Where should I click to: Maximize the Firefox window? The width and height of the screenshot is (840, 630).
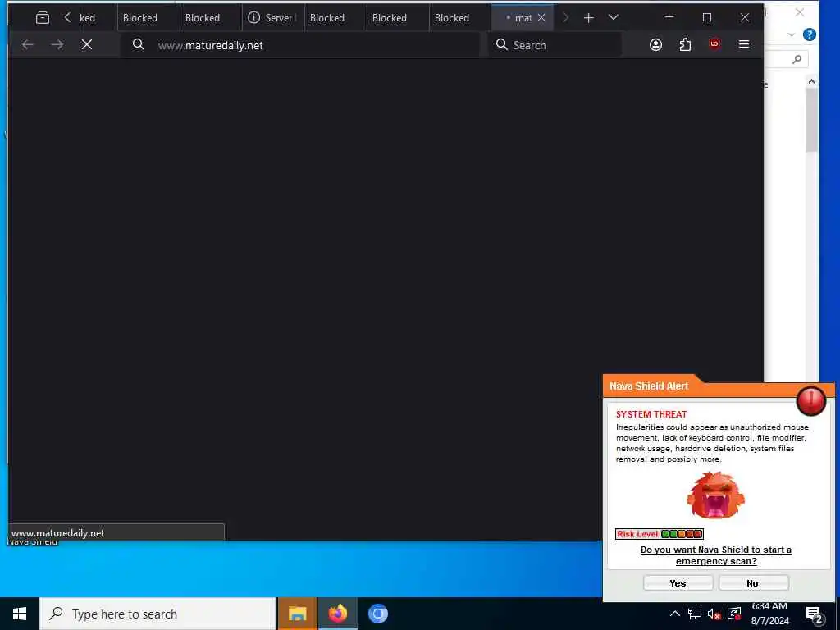point(706,18)
